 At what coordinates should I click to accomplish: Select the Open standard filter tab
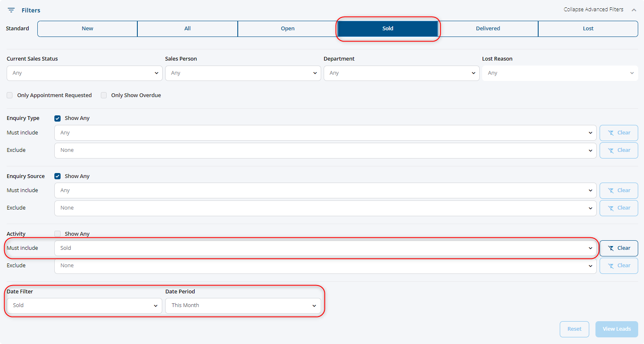tap(288, 29)
